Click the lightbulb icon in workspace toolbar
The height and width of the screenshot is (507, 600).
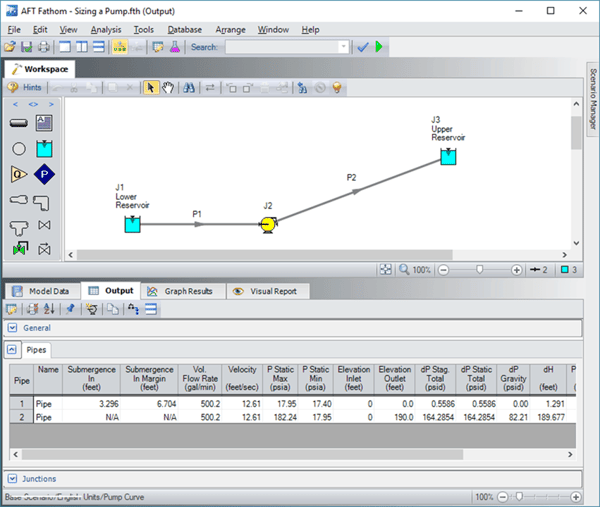tap(337, 88)
